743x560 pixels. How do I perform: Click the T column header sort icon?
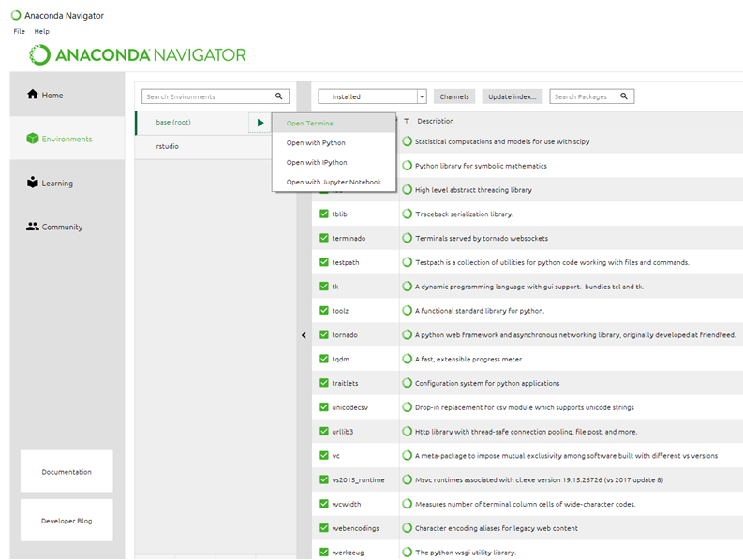pyautogui.click(x=406, y=121)
